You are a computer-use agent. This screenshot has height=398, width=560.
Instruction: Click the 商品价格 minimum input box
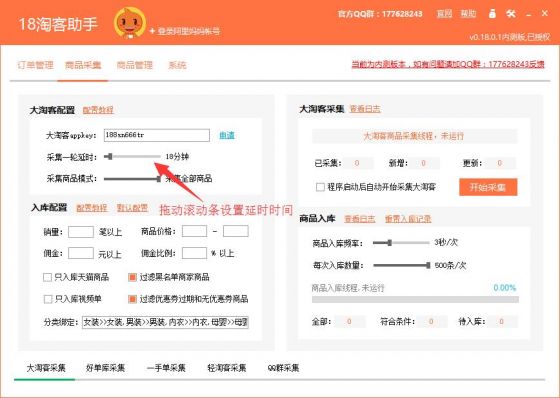click(x=194, y=231)
